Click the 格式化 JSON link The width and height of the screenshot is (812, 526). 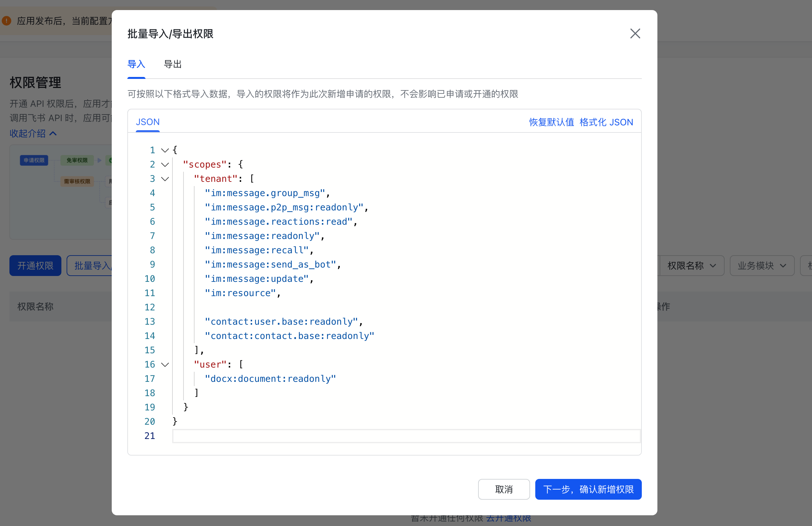[606, 122]
